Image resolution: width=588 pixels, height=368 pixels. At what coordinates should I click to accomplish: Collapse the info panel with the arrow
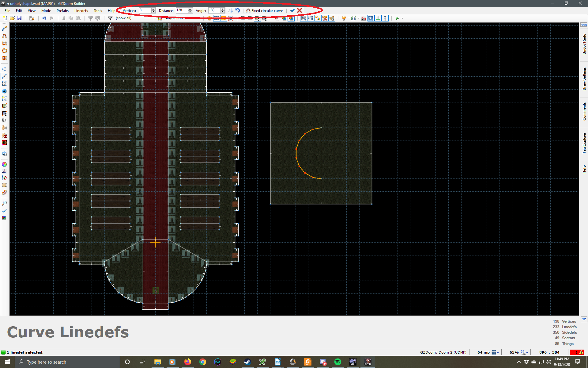584,320
